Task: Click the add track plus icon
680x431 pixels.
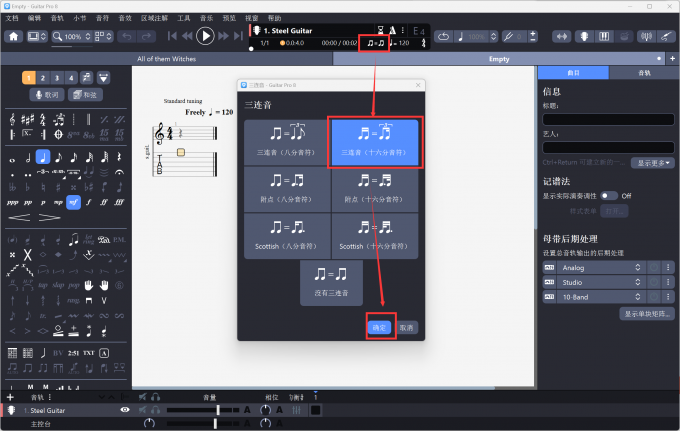Action: click(10, 397)
